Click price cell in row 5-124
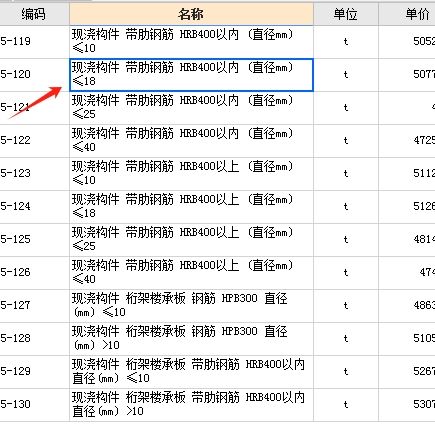Screen dimensions: 435x432 point(407,207)
